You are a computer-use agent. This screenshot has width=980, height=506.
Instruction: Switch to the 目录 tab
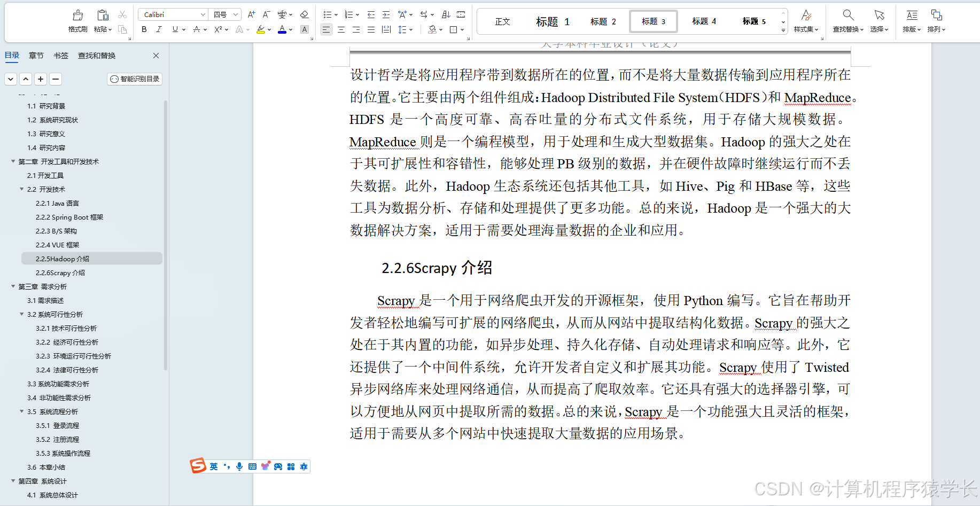[x=12, y=56]
